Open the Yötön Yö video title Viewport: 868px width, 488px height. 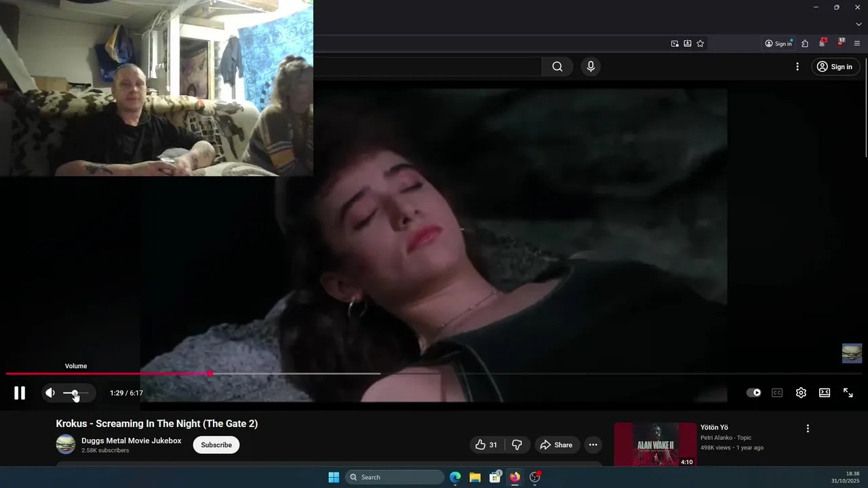pyautogui.click(x=714, y=428)
